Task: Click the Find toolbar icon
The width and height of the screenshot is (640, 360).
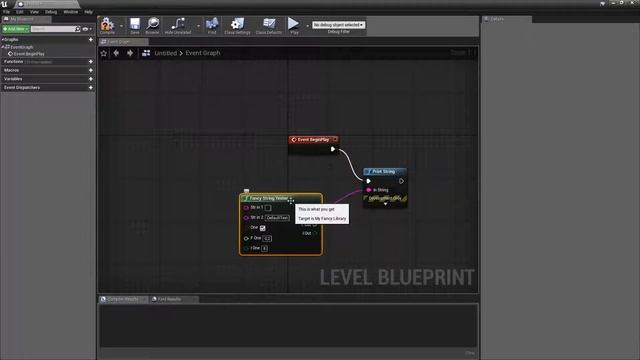Action: (212, 25)
